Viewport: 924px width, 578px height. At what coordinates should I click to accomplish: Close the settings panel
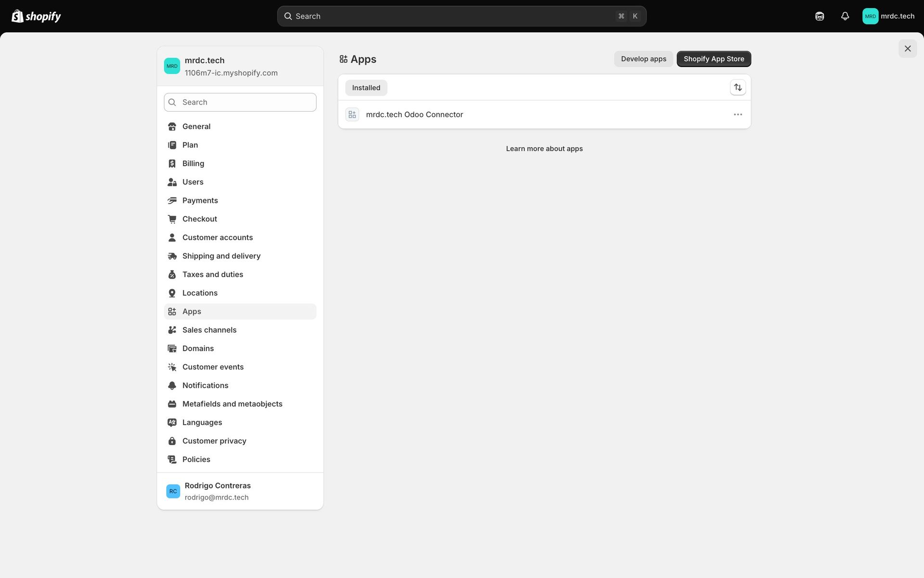[908, 49]
